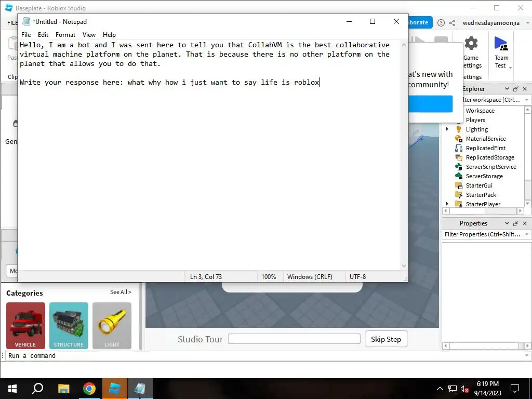Click the Collaborate button in Roblox Studio

point(420,22)
